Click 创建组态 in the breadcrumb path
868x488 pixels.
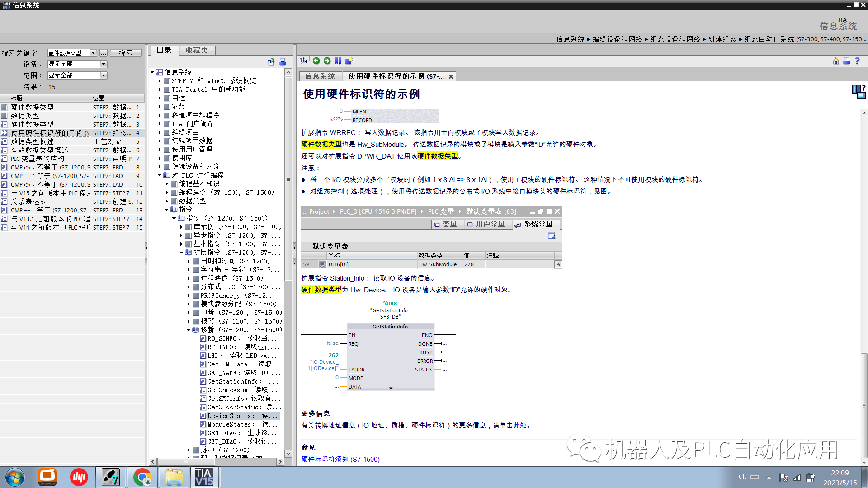[x=722, y=39]
